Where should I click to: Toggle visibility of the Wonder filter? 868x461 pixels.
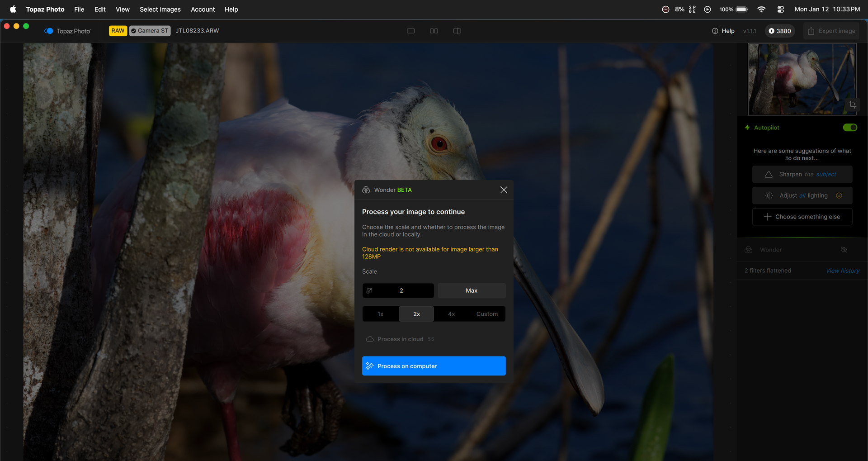click(844, 250)
